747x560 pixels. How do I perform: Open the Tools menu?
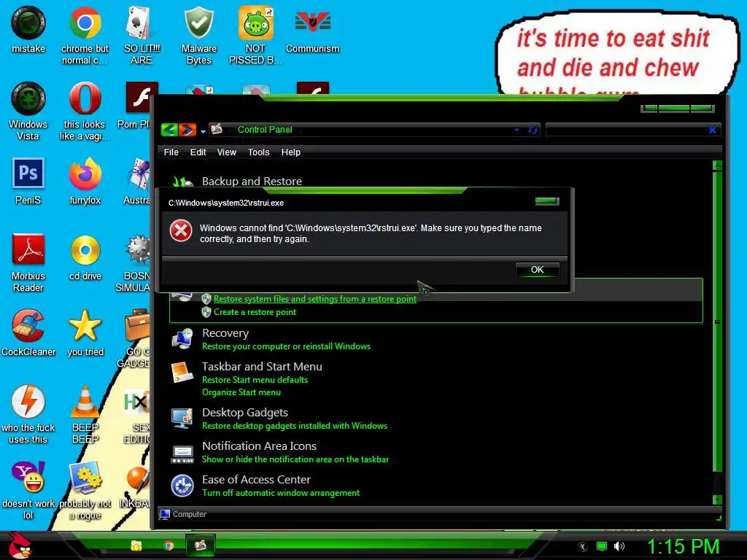click(x=259, y=152)
